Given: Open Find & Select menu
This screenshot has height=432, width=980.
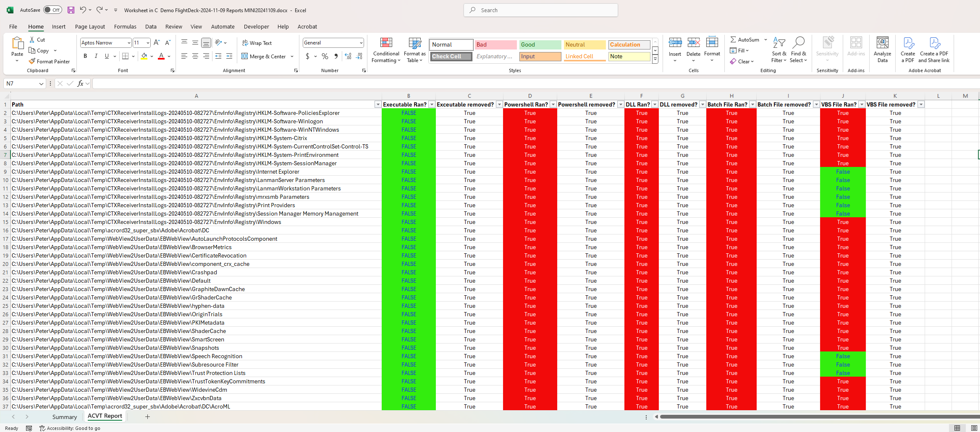Looking at the screenshot, I should click(798, 50).
